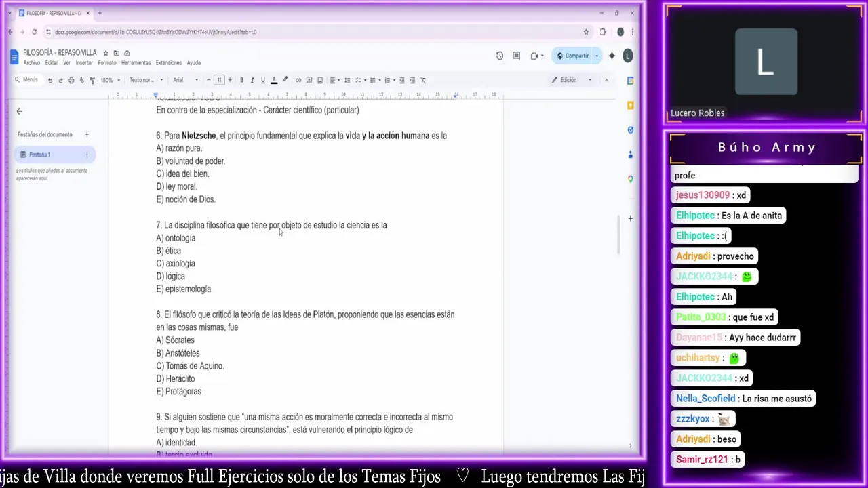
Task: Open line and paragraph spacing options
Action: point(347,80)
